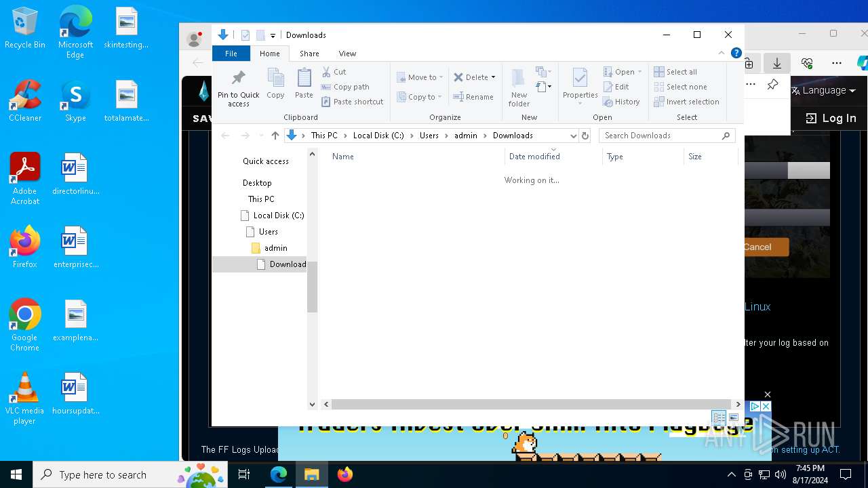Image resolution: width=868 pixels, height=488 pixels.
Task: Open Windows Start menu
Action: (16, 474)
